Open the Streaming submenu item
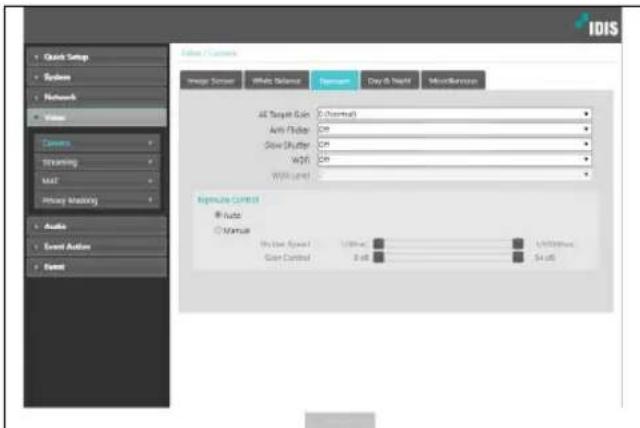 coord(97,162)
